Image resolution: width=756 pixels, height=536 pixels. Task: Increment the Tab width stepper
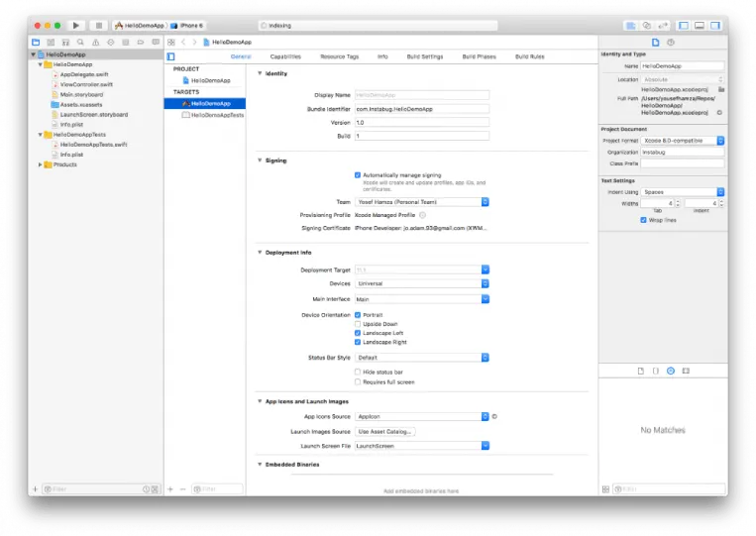(678, 201)
